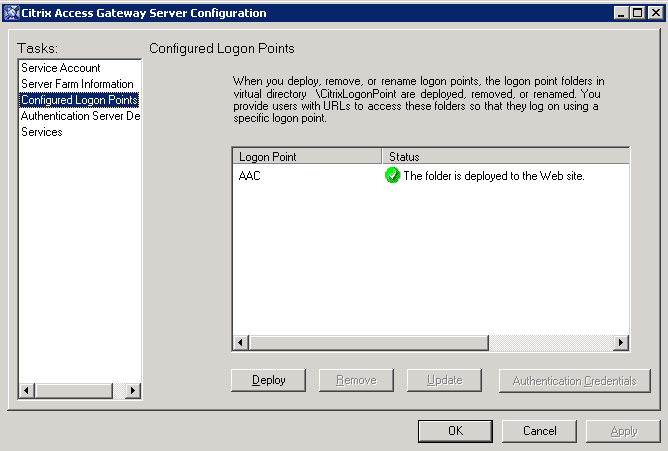
Task: Click right arrow of Tasks list scrollbar
Action: coord(133,390)
